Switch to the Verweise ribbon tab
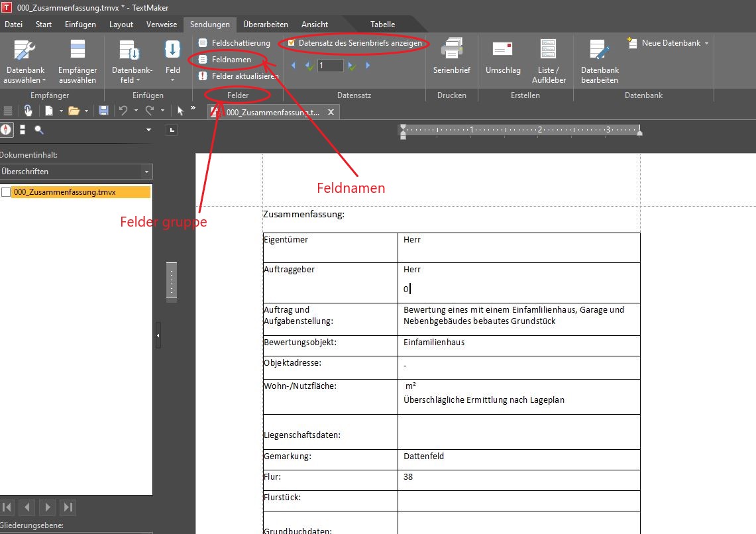 [162, 24]
